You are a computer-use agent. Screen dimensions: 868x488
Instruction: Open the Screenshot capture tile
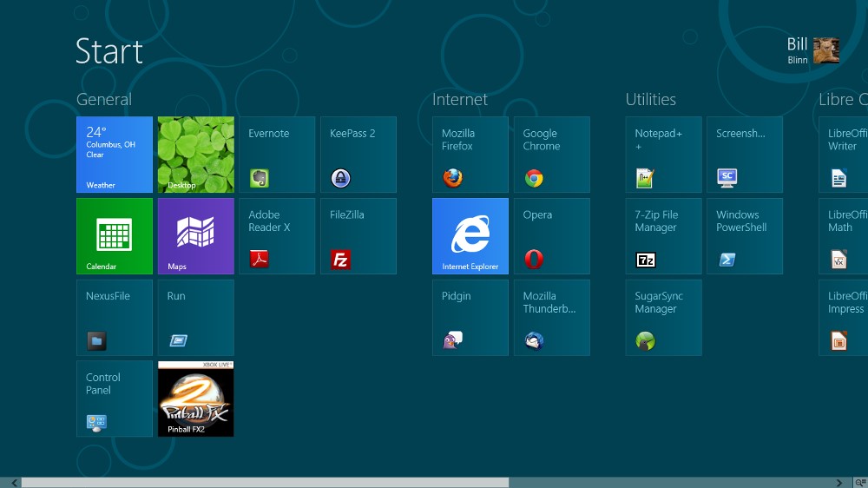[745, 155]
